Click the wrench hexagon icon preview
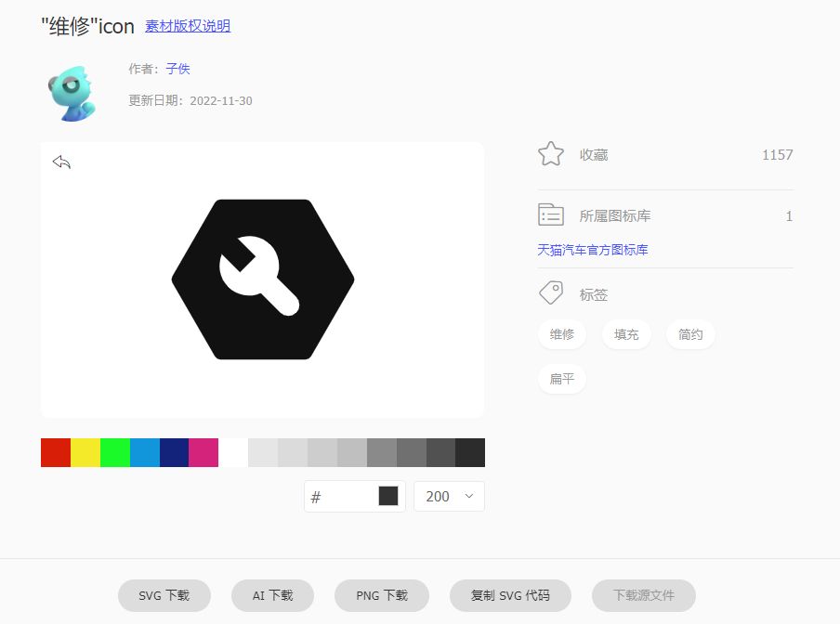This screenshot has width=840, height=624. 262,279
